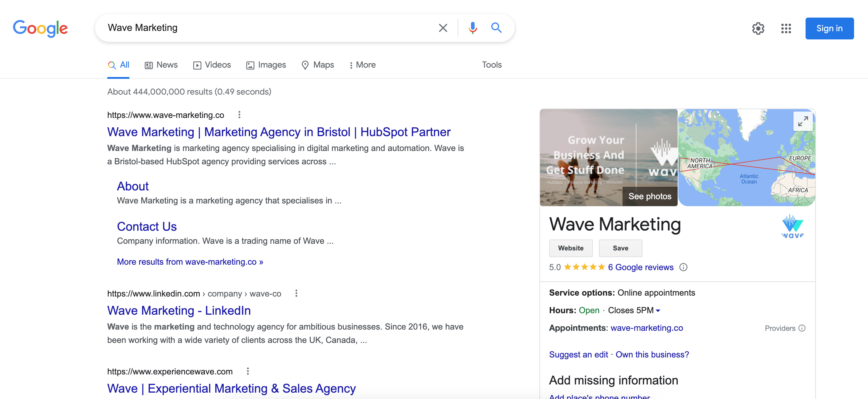The width and height of the screenshot is (868, 399).
Task: Open the Tools filter options
Action: (x=492, y=65)
